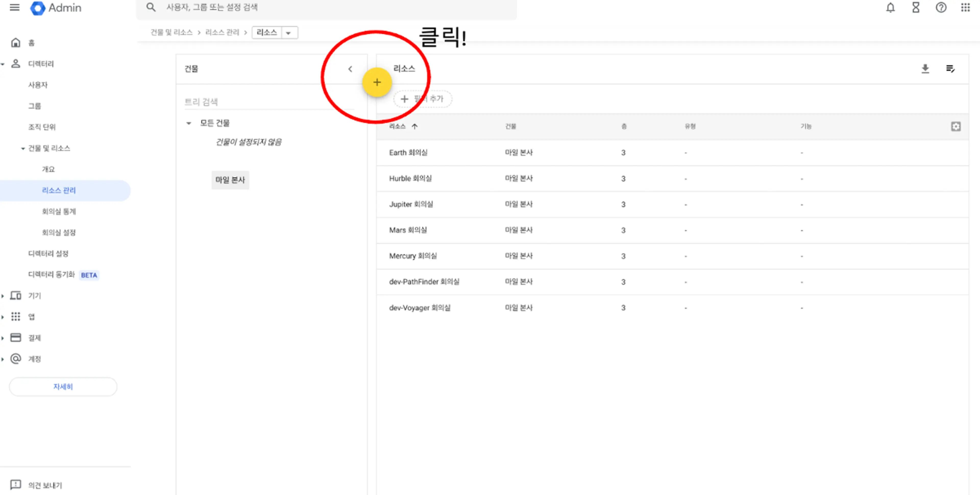Viewport: 980px width, 495px height.
Task: Collapse the 모든 건물 tree node
Action: (188, 123)
